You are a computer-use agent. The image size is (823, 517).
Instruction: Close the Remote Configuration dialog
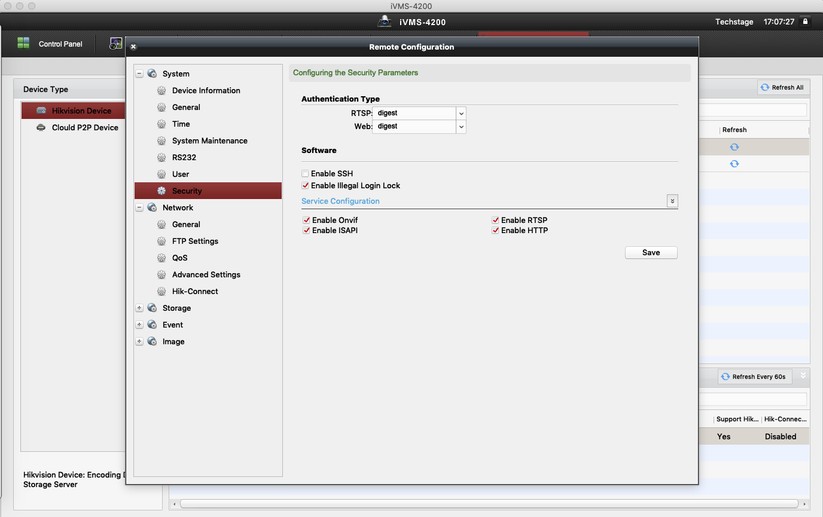point(133,47)
